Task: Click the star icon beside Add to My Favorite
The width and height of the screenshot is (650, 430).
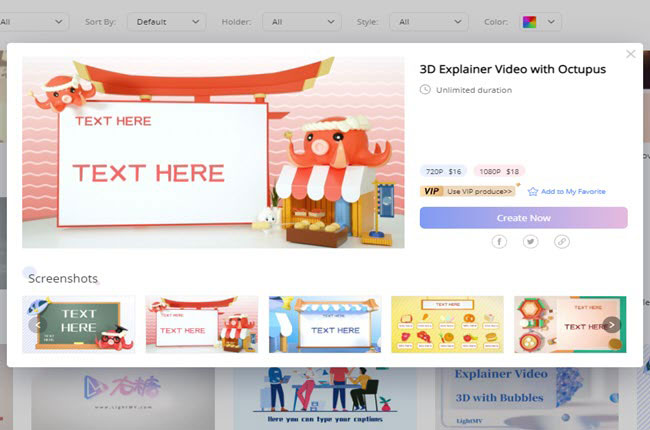Action: [x=533, y=192]
